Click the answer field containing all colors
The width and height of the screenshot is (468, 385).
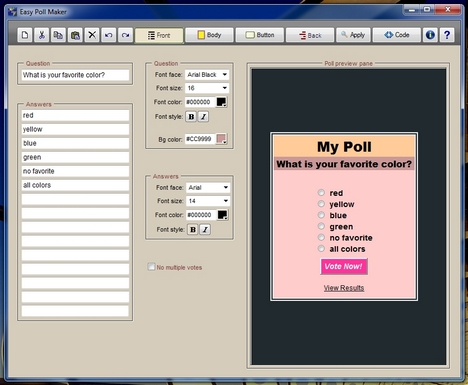pos(75,185)
